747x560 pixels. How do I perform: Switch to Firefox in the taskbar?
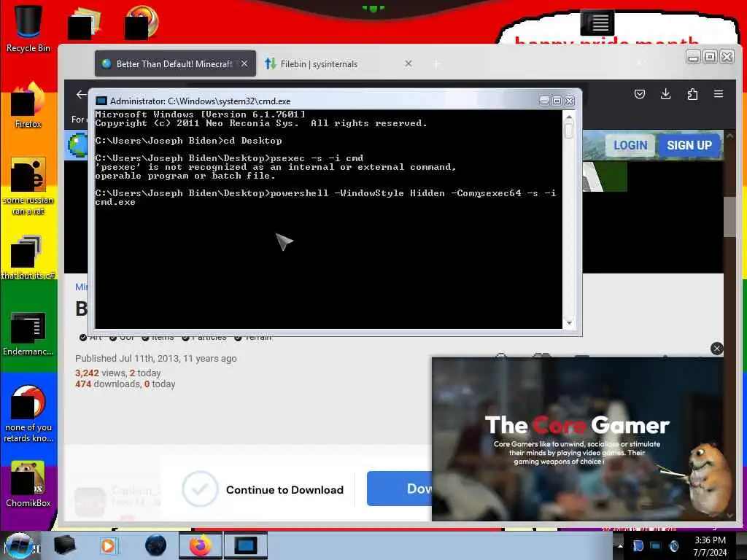(x=201, y=545)
